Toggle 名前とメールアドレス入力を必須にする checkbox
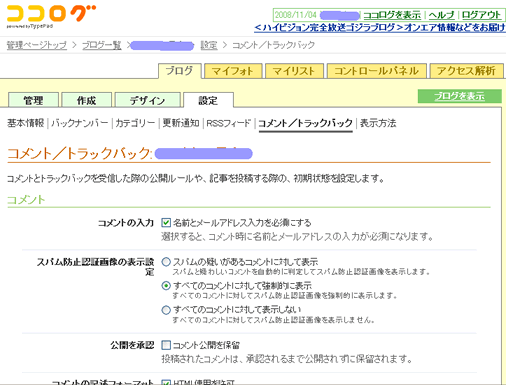The image size is (506, 385). [166, 222]
